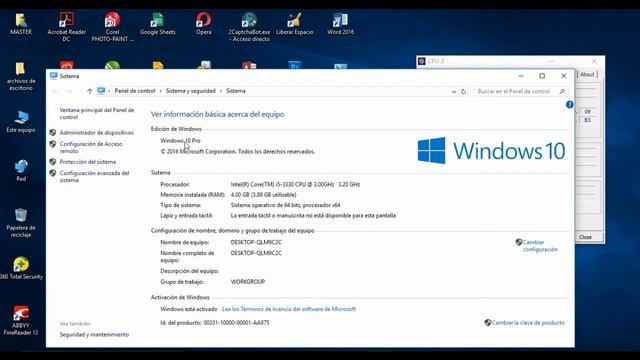Click Cambiar configuración link
Screen dimensions: 640x360
(540, 246)
